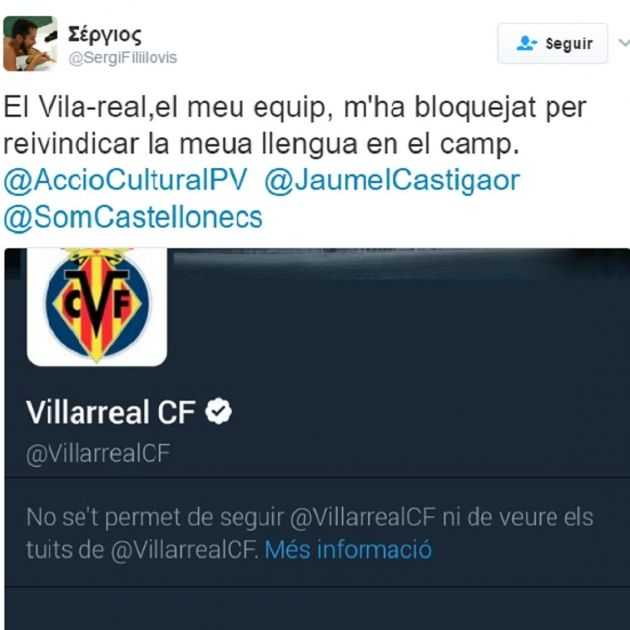Open the @AccioCulturalPV mention
630x630 pixels.
coord(125,180)
